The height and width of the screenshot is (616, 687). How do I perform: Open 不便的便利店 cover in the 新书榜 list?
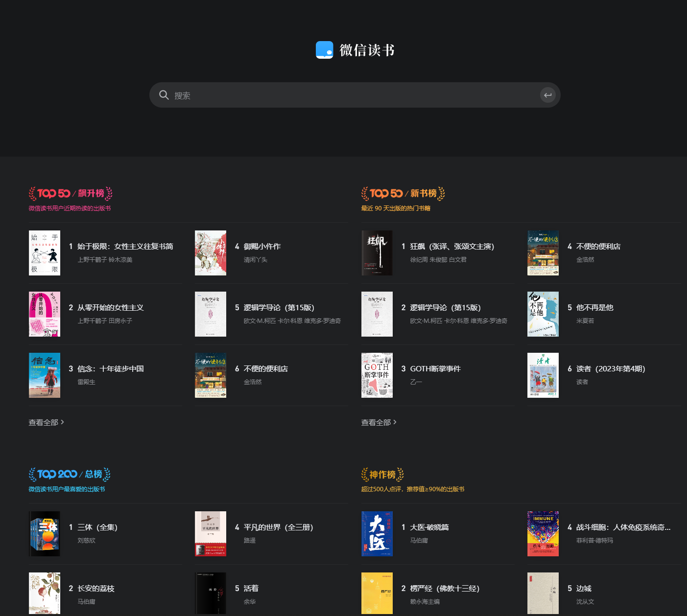543,253
